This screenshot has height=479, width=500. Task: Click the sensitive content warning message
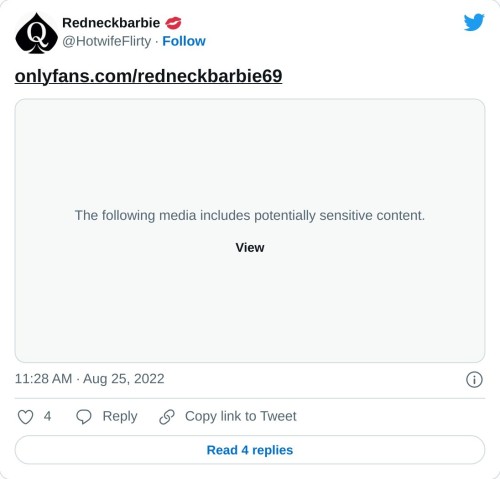point(250,215)
